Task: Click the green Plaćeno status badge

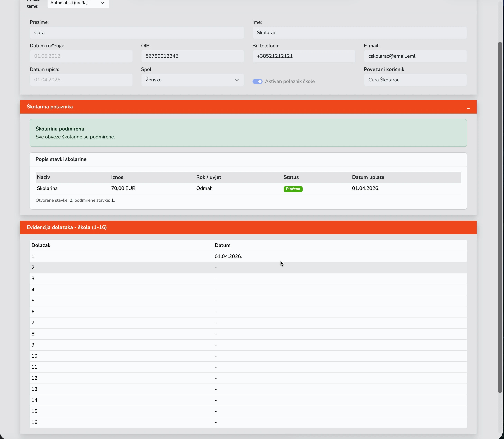Action: (x=293, y=189)
